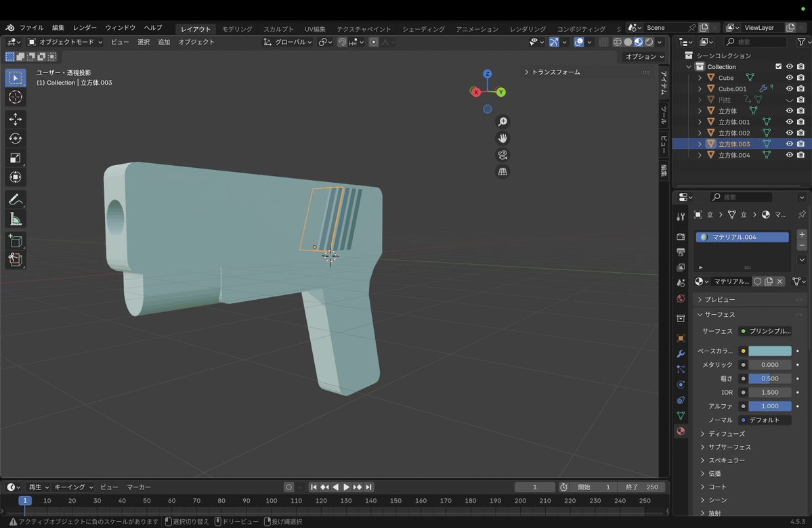Viewport: 812px width, 528px height.
Task: Switch to the モデリング workspace tab
Action: (237, 29)
